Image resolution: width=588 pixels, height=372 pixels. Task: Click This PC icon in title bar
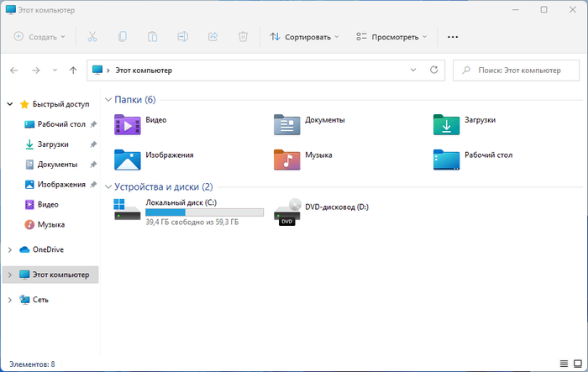click(x=11, y=10)
